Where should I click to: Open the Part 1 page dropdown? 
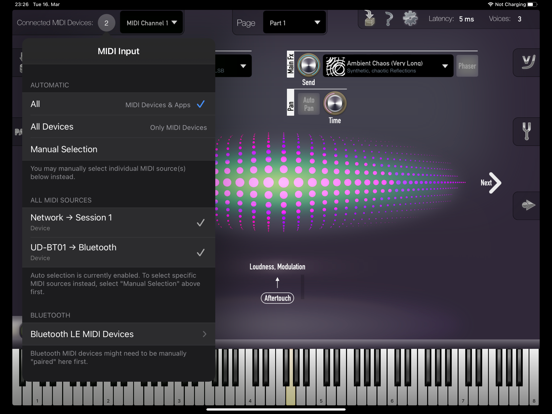(294, 23)
